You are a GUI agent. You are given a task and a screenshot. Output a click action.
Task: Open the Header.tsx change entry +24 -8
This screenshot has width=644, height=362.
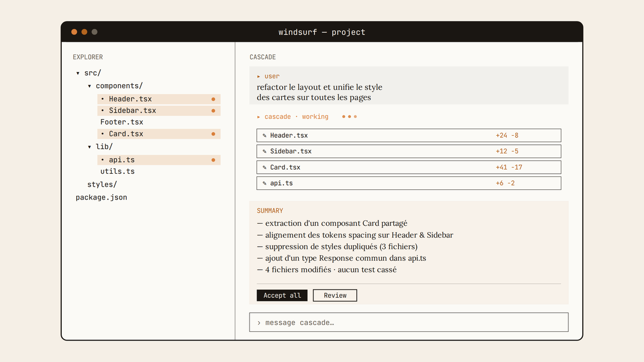[x=409, y=135]
